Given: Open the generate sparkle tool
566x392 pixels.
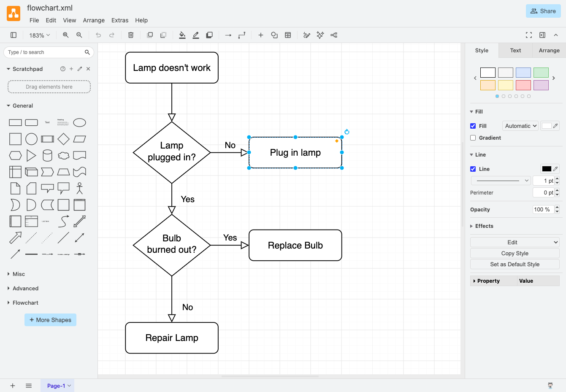Looking at the screenshot, I should click(320, 35).
